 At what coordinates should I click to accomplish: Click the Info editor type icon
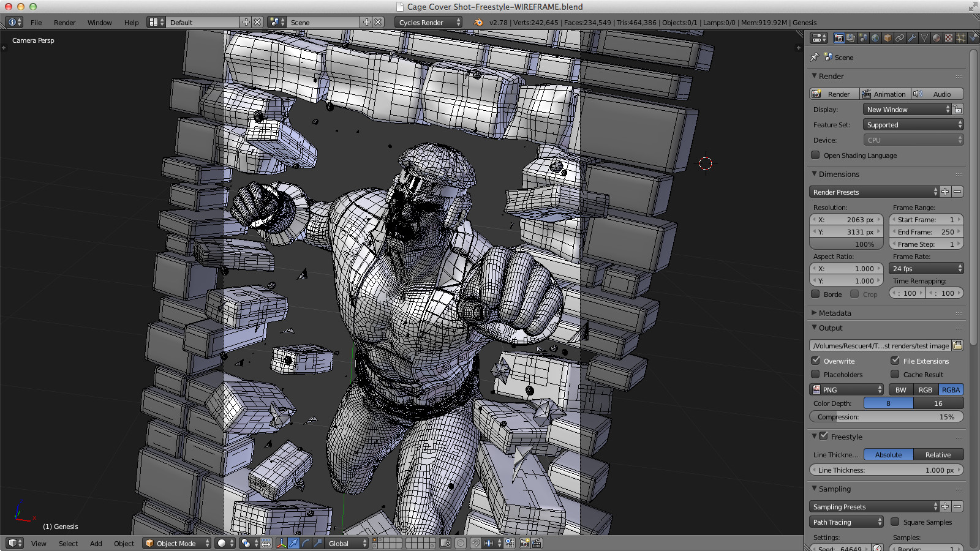15,22
